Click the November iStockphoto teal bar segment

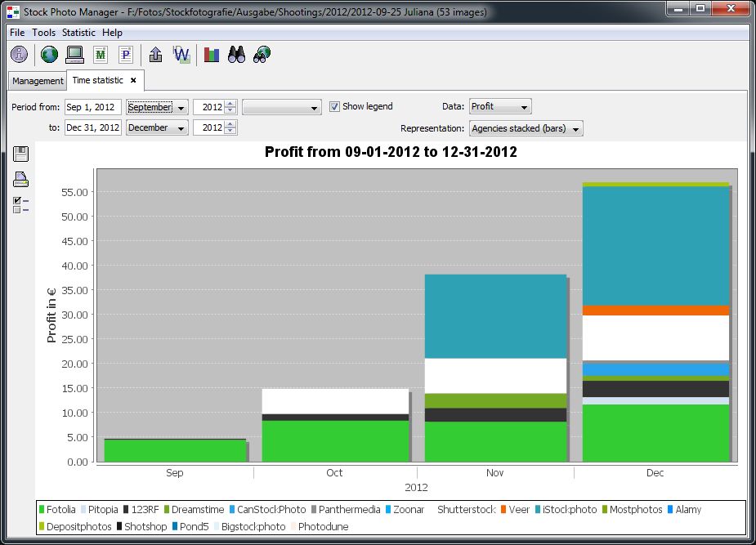point(495,316)
